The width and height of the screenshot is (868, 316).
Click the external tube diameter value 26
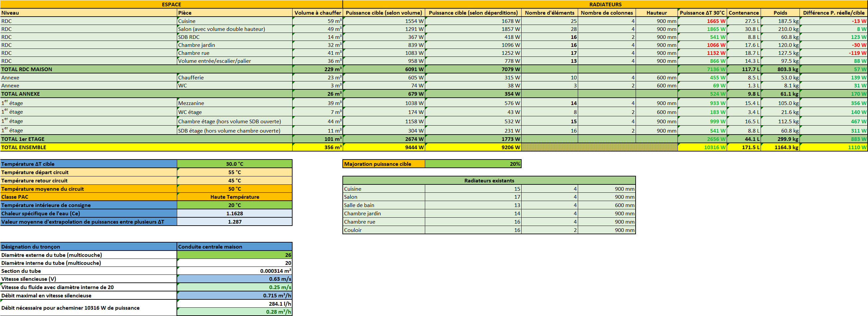point(234,255)
